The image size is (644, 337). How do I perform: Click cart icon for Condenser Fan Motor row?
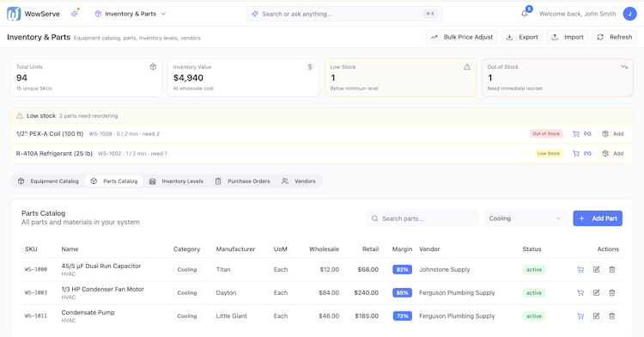click(580, 292)
